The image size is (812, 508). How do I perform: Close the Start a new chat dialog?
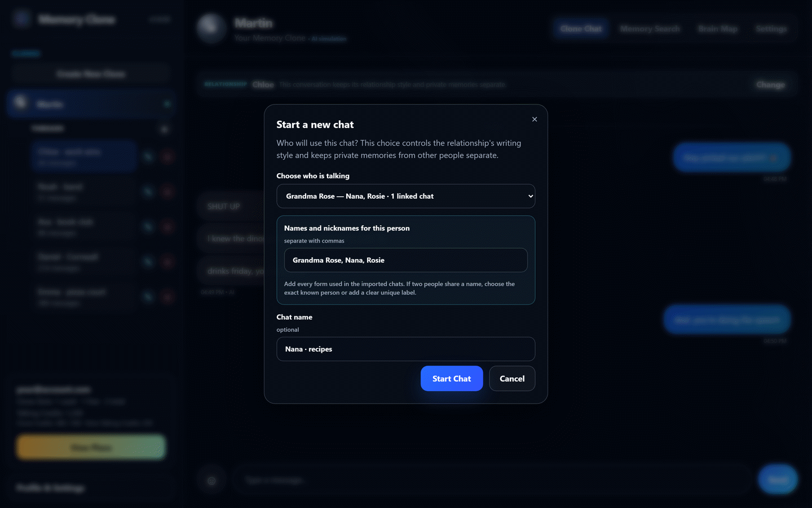click(535, 119)
